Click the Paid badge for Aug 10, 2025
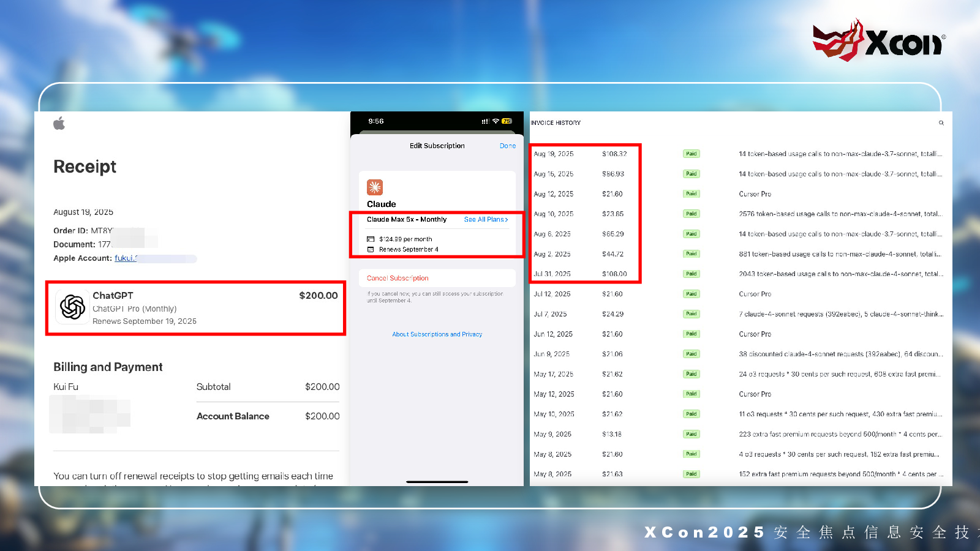This screenshot has height=551, width=980. click(x=692, y=214)
